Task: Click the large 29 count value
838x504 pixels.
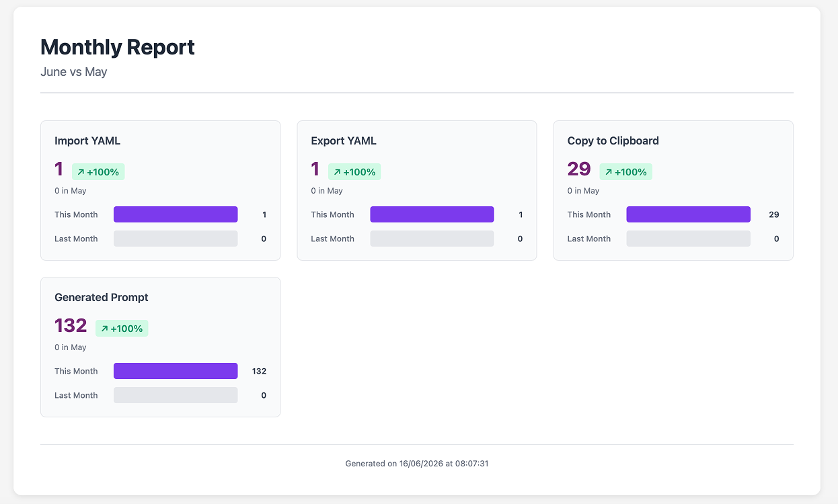Action: [579, 169]
